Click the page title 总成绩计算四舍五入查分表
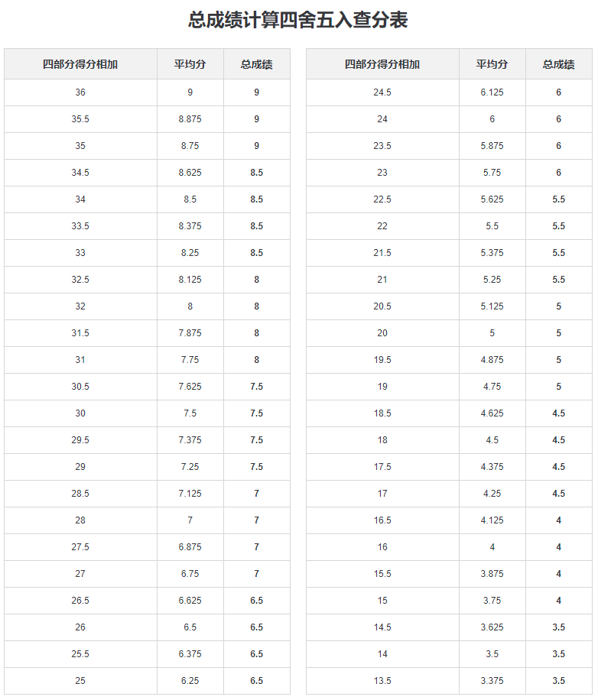The image size is (598, 700). [298, 20]
